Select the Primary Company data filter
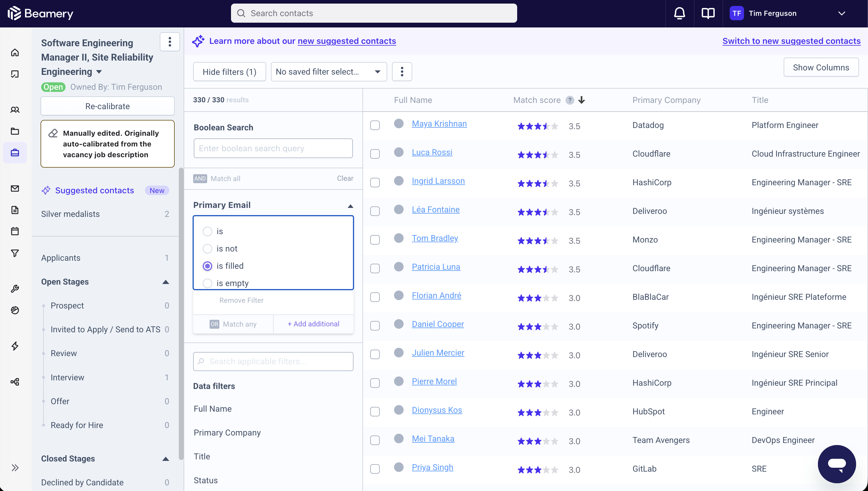Image resolution: width=868 pixels, height=491 pixels. (x=227, y=433)
